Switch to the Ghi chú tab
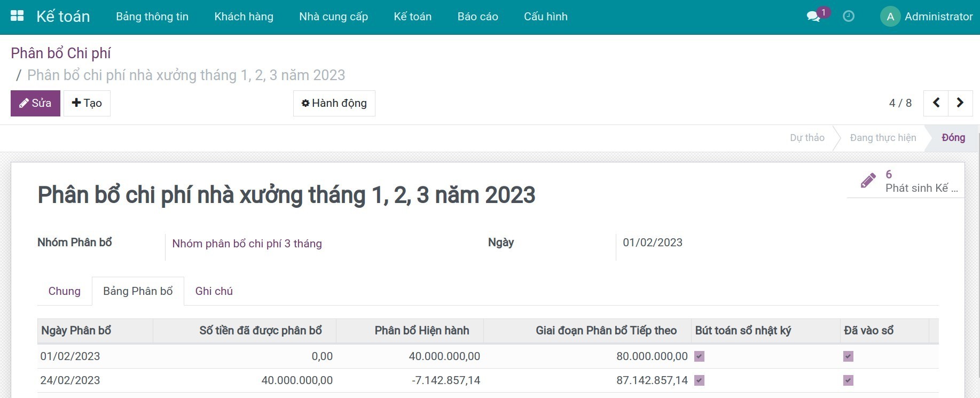This screenshot has width=980, height=398. pyautogui.click(x=214, y=291)
